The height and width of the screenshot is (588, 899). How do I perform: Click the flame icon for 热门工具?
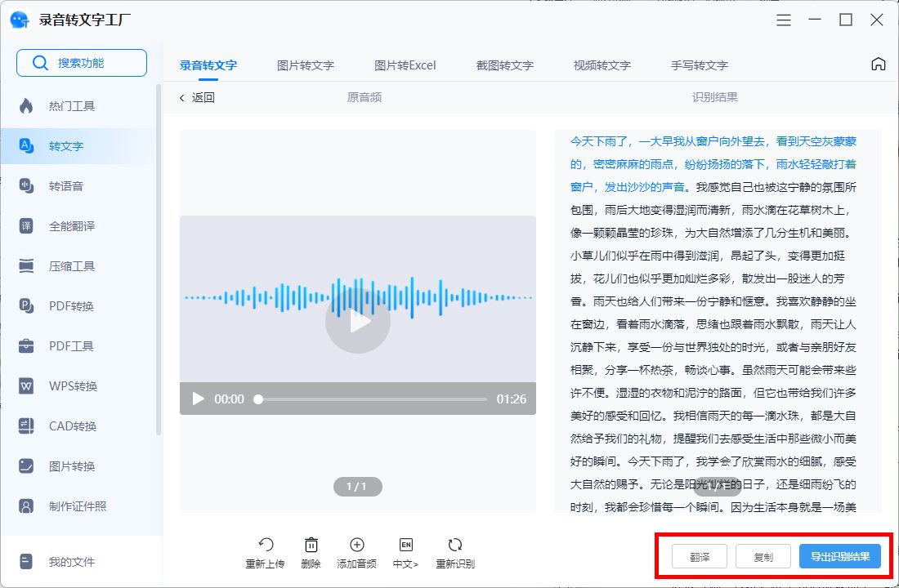click(26, 106)
